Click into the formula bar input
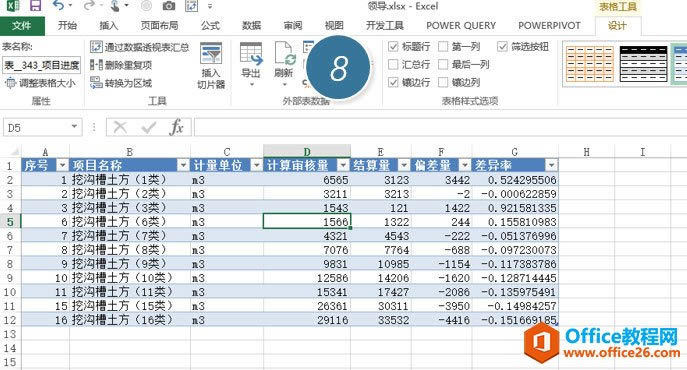Image resolution: width=687 pixels, height=370 pixels. point(440,128)
